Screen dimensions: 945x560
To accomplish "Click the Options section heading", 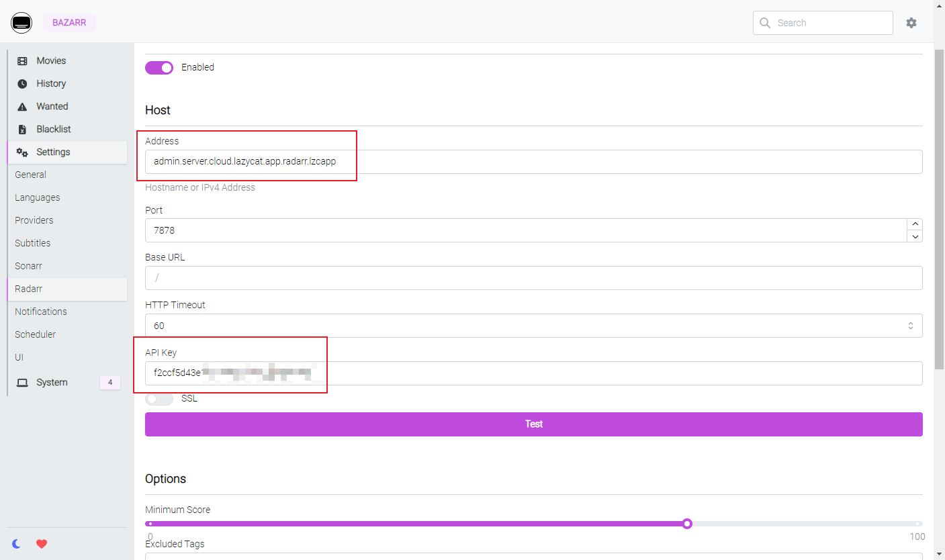I will 165,479.
